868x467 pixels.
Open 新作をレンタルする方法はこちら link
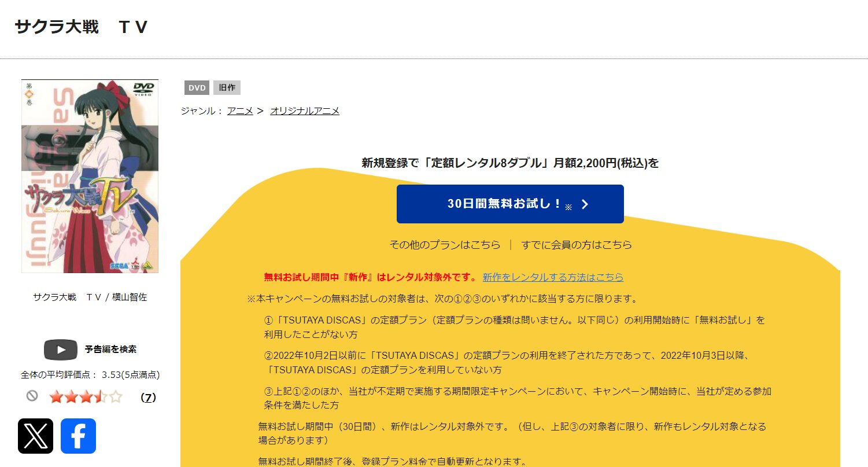click(x=553, y=277)
